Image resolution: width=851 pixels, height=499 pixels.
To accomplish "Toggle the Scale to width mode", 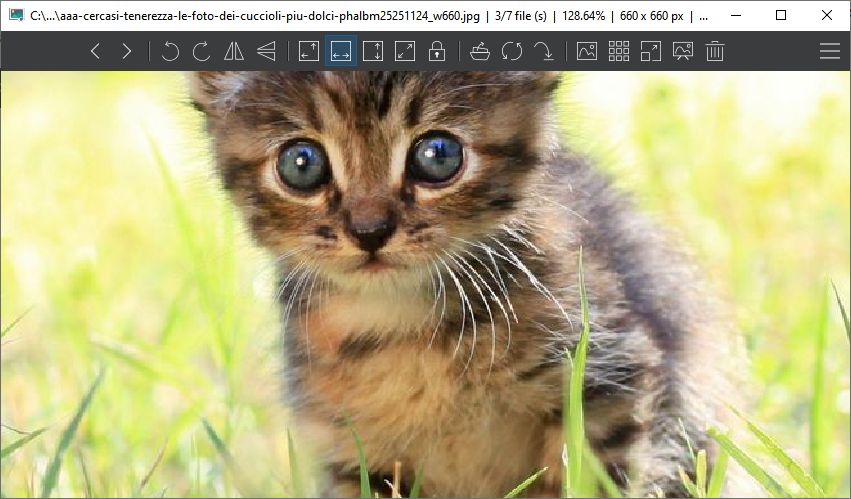I will (341, 52).
